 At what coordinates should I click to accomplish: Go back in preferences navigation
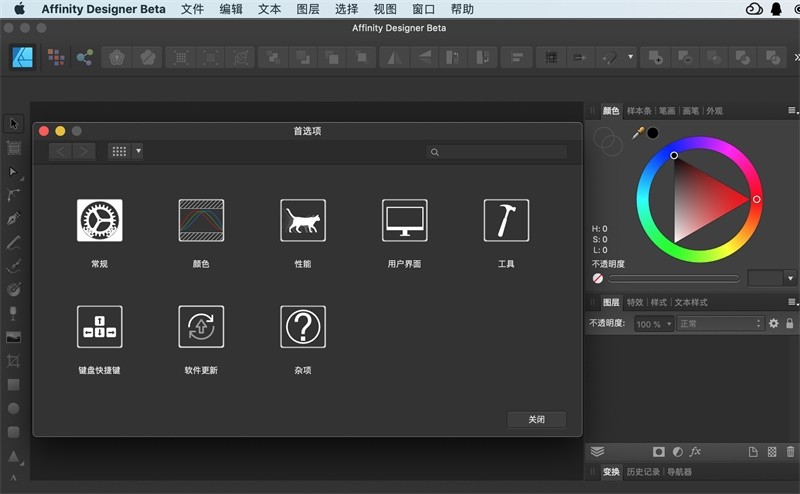click(60, 151)
